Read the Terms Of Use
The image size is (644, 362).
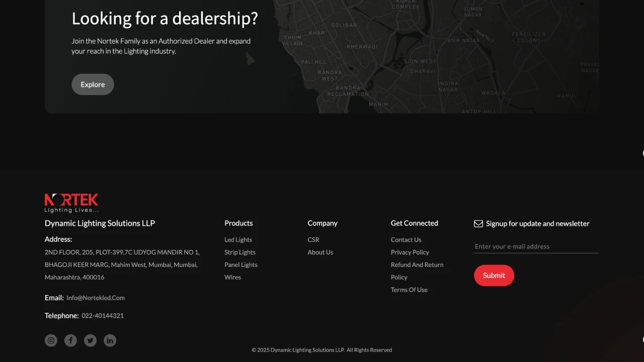[409, 290]
